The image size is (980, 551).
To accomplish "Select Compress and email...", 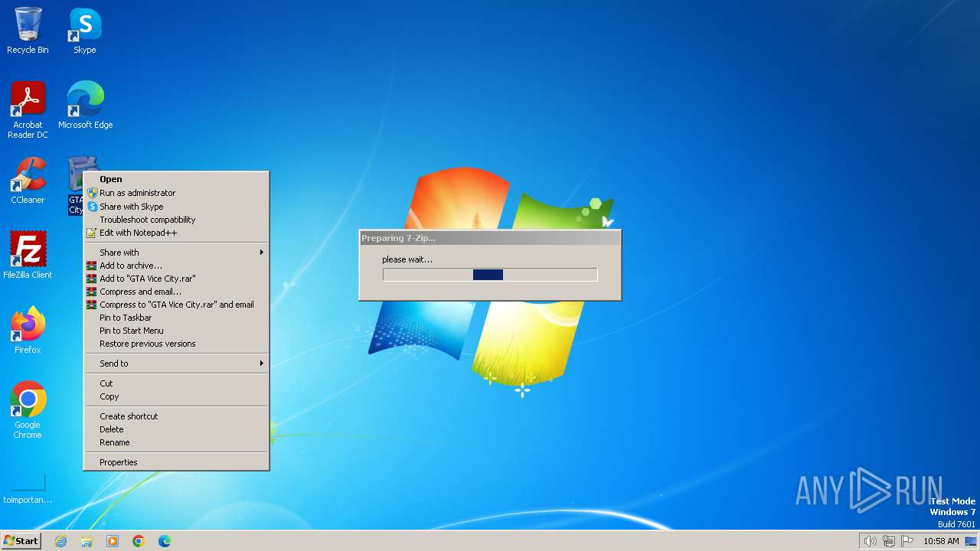I will tap(176, 292).
